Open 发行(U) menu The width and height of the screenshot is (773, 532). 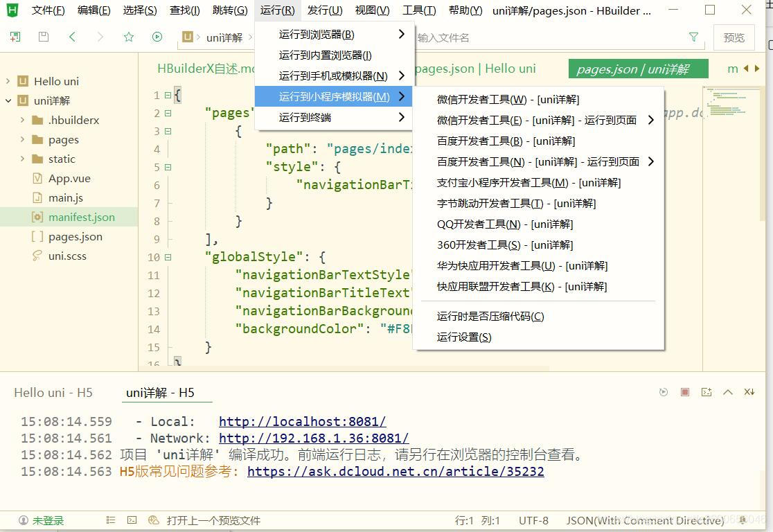coord(324,10)
